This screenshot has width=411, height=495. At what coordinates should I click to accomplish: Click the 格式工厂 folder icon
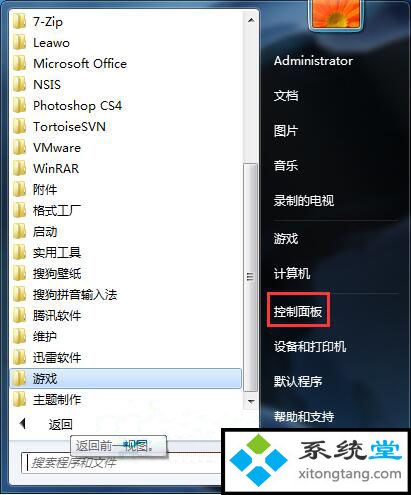19,211
